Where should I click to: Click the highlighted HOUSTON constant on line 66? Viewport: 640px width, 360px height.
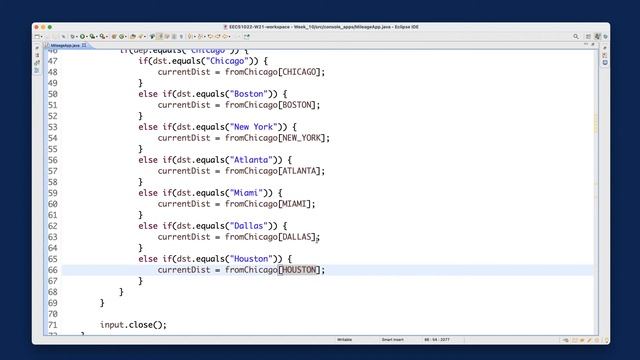pyautogui.click(x=299, y=270)
